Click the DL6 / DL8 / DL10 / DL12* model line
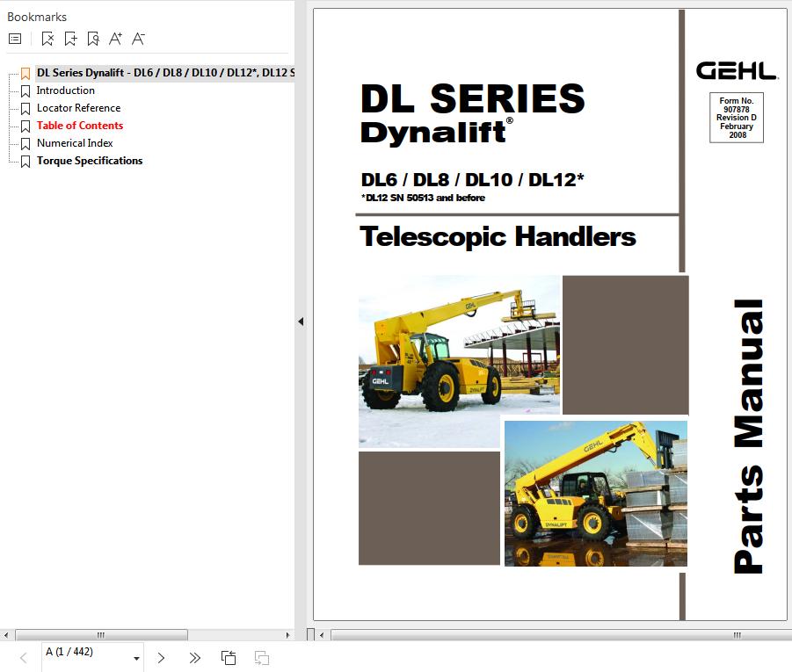The width and height of the screenshot is (792, 672). pos(472,180)
